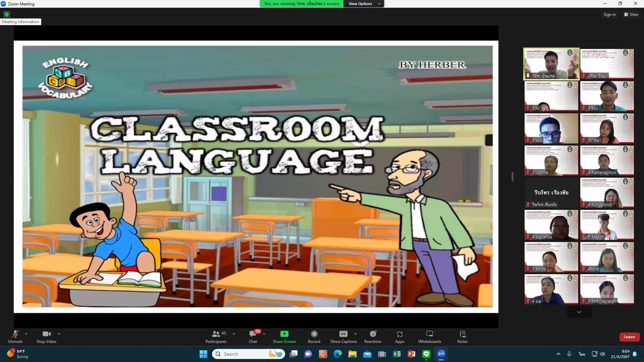This screenshot has height=362, width=644.
Task: Click the meeting encryption shield icon
Action: pos(7,14)
